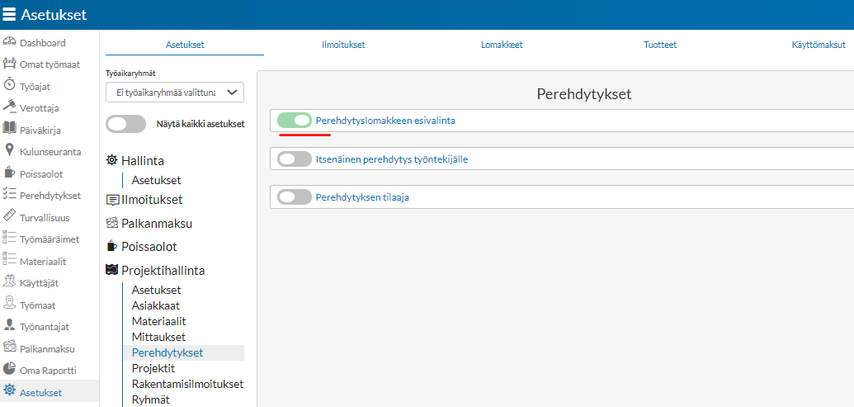Viewport: 854px width, 407px height.
Task: Switch to the Lomakkeet tab
Action: [502, 44]
